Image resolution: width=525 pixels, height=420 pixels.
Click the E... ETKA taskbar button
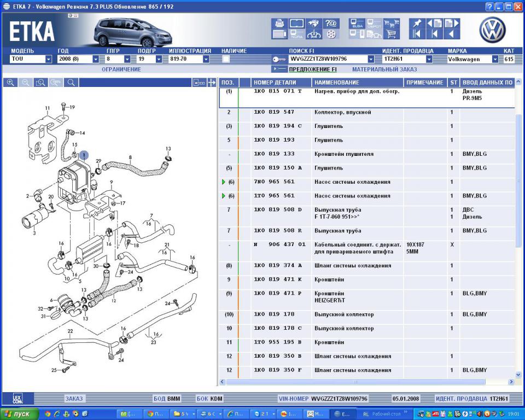point(342,414)
